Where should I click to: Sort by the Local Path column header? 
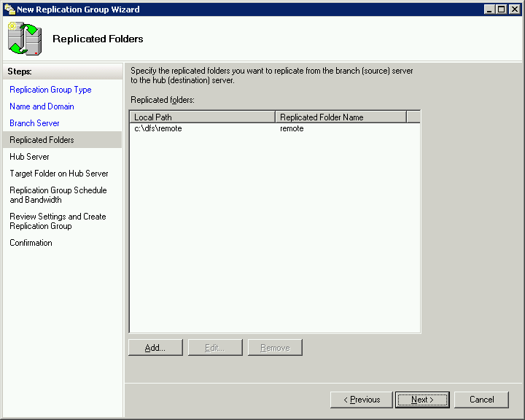tap(202, 117)
